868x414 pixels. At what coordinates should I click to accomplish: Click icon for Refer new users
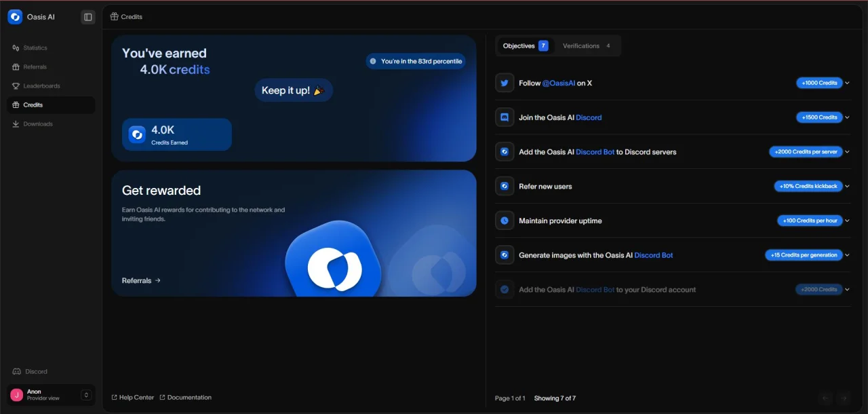[505, 186]
